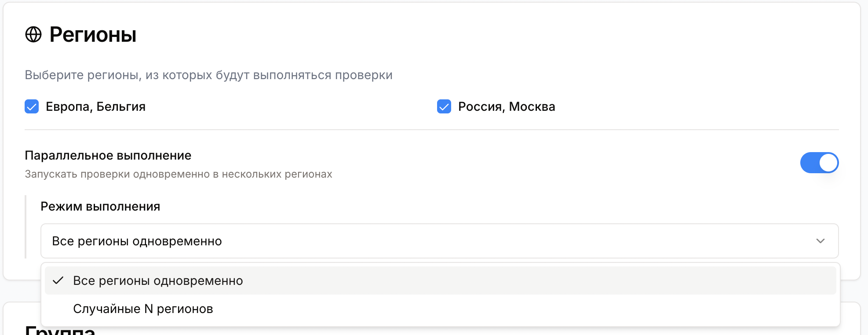Click the Регионы section heading
Viewport: 868px width, 335px height.
click(x=92, y=34)
